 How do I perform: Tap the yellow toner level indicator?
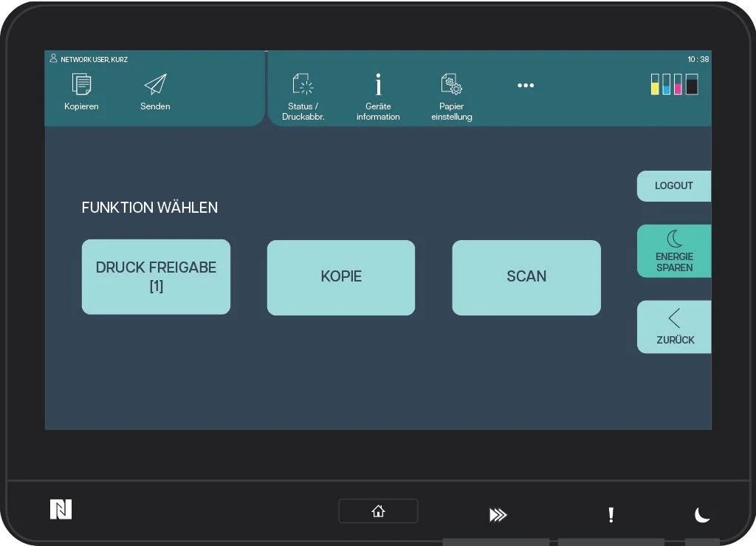point(655,84)
